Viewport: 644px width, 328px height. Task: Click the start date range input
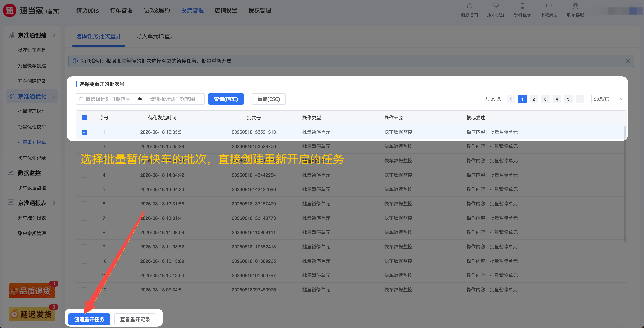108,99
